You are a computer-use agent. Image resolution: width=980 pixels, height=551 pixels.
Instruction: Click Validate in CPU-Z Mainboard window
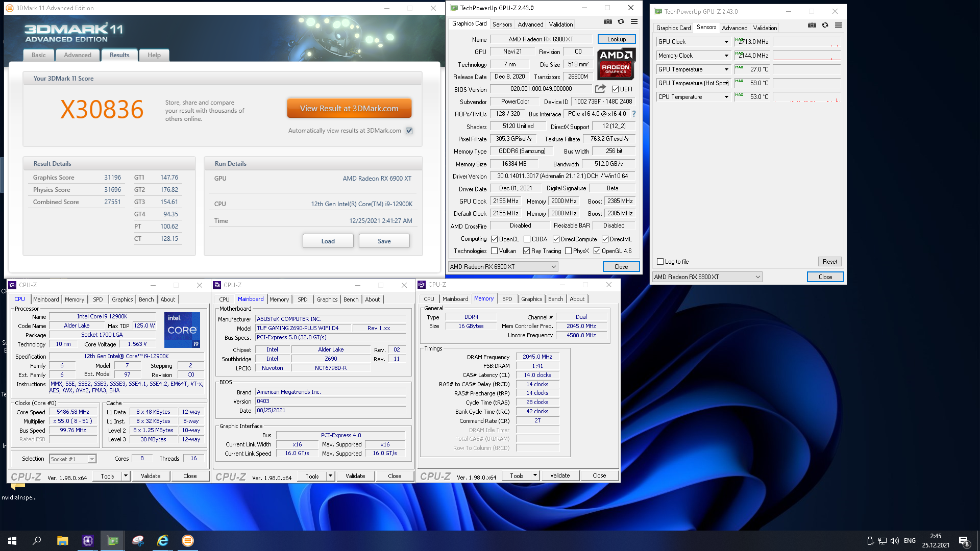coord(355,476)
